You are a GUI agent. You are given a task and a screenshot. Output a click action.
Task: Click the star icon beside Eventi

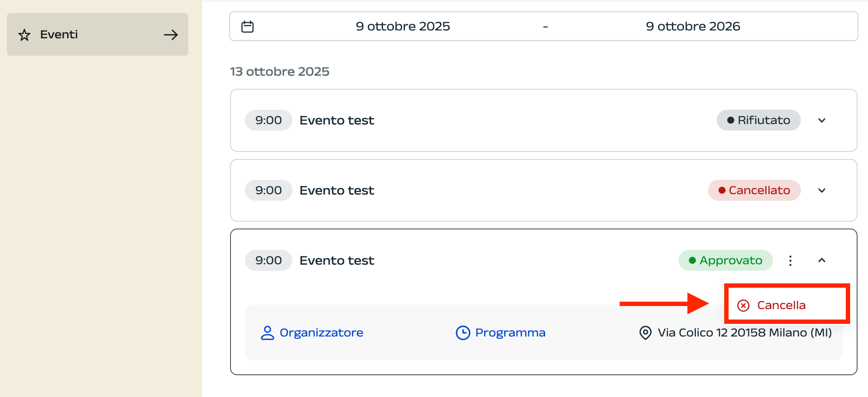pyautogui.click(x=24, y=35)
